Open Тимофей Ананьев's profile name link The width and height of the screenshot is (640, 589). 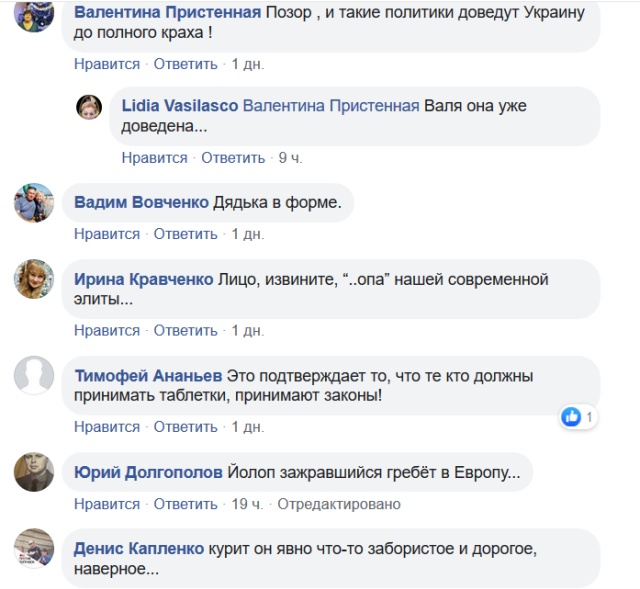click(148, 376)
